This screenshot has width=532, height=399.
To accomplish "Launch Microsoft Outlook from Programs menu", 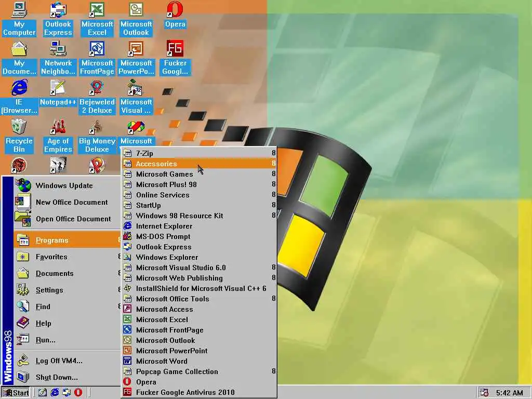I will [x=199, y=340].
